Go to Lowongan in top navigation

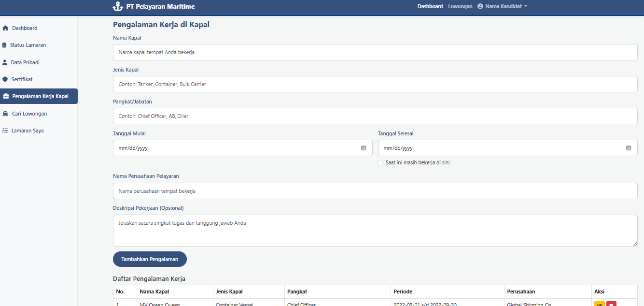[x=460, y=6]
